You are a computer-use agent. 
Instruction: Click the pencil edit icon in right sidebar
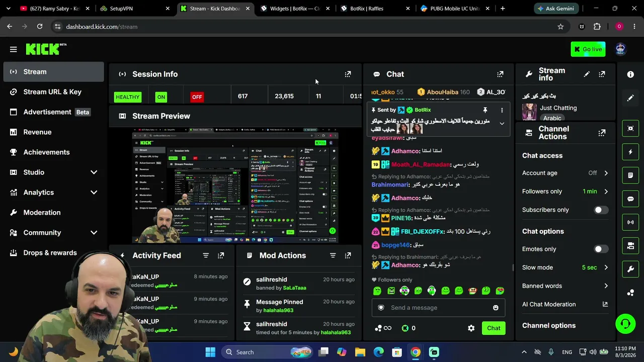point(630,98)
